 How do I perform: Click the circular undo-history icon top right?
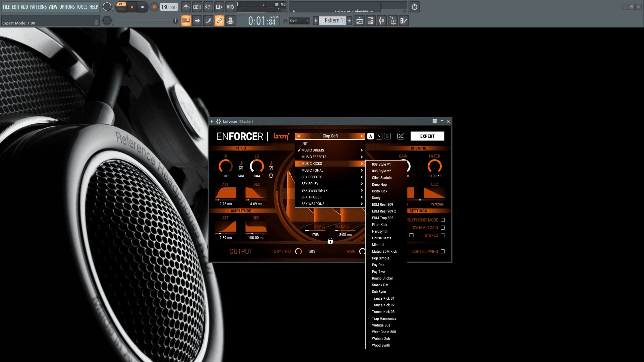415,7
